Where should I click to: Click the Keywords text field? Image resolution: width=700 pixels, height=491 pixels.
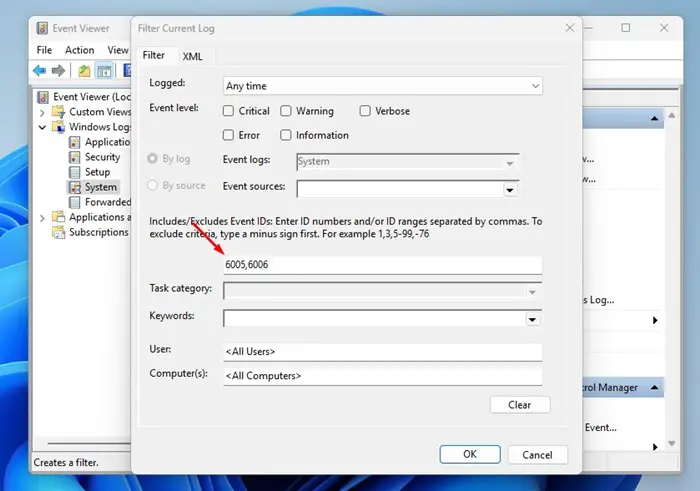pyautogui.click(x=374, y=319)
